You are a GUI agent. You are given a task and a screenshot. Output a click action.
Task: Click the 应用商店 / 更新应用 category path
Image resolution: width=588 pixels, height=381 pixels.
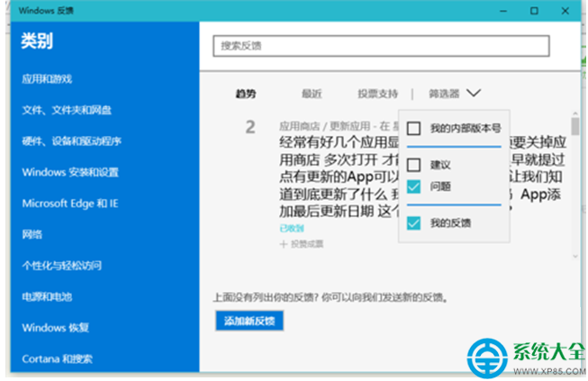click(325, 126)
